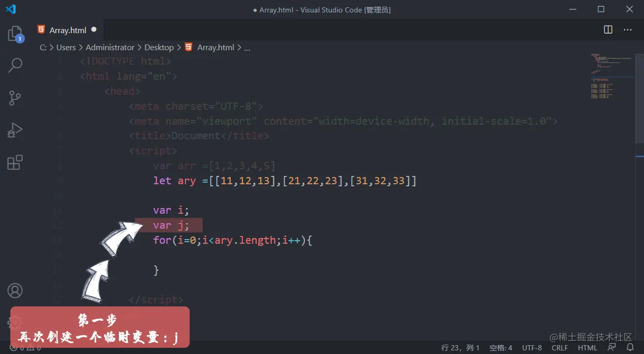Viewport: 644px width, 354px height.
Task: Open the Source Control view
Action: (15, 98)
